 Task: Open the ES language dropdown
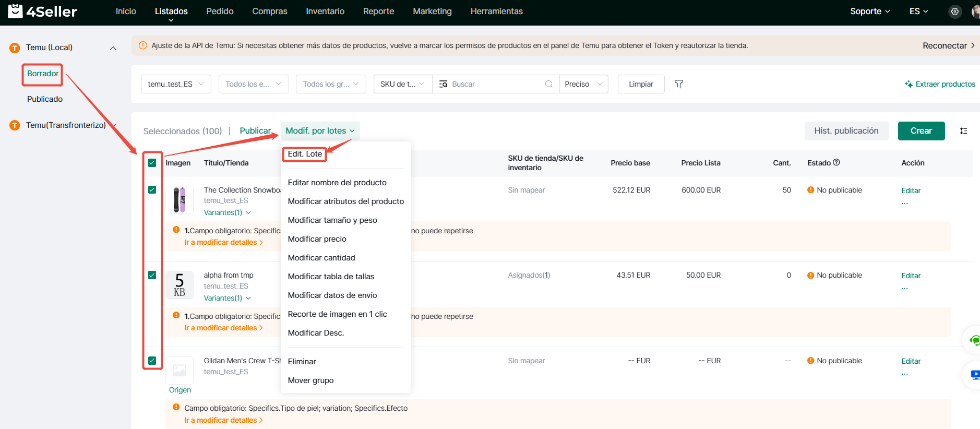pyautogui.click(x=918, y=11)
